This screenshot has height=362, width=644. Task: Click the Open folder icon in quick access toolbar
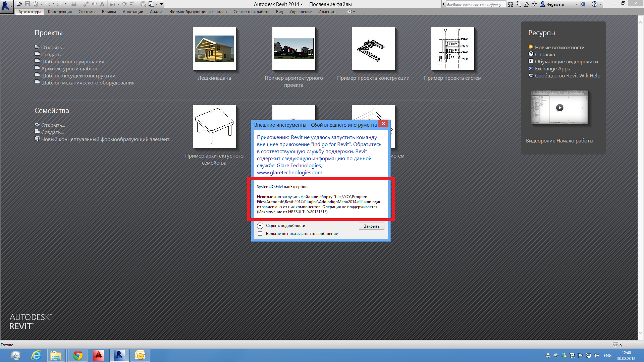(19, 4)
